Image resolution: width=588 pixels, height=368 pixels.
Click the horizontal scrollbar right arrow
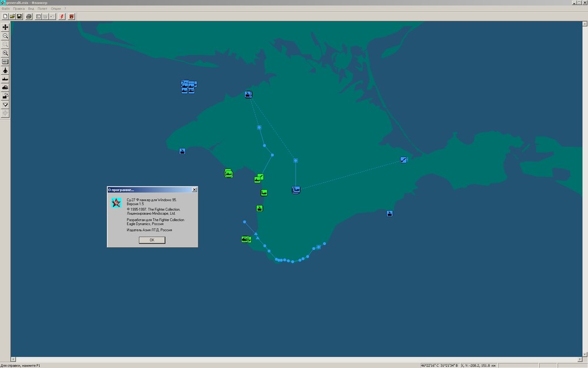(x=579, y=359)
